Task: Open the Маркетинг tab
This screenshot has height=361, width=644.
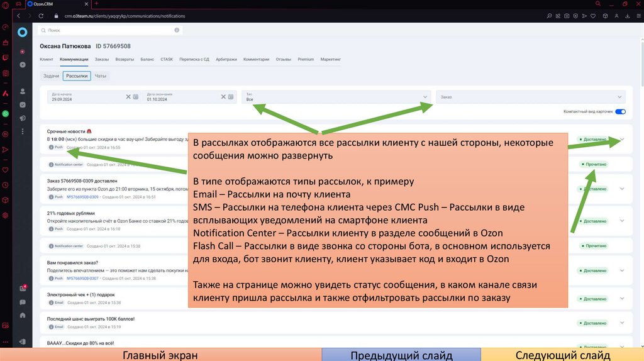Action: (331, 59)
